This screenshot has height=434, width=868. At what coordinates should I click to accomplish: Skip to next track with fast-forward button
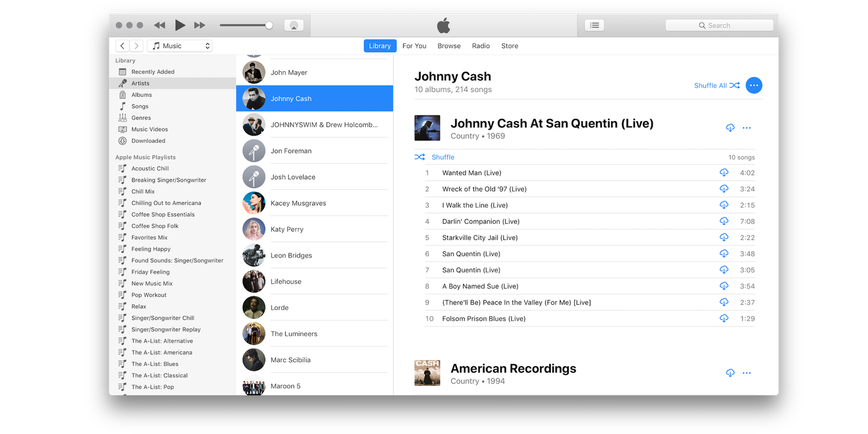pyautogui.click(x=200, y=25)
